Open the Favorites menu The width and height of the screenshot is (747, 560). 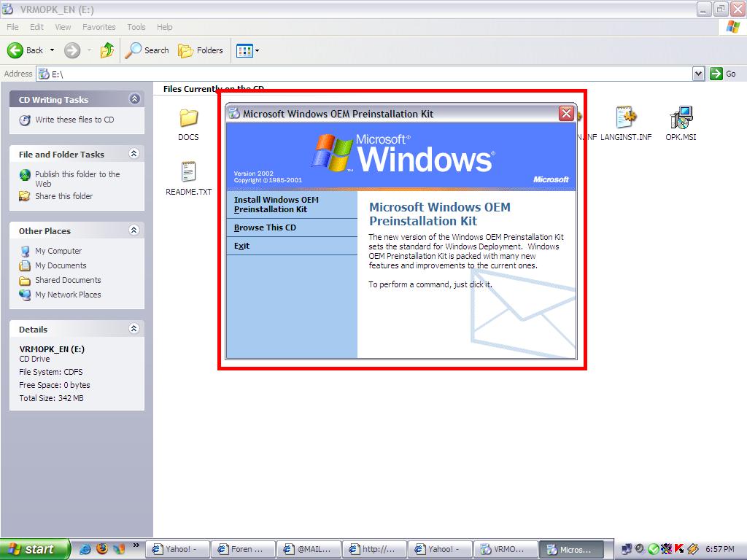tap(99, 27)
